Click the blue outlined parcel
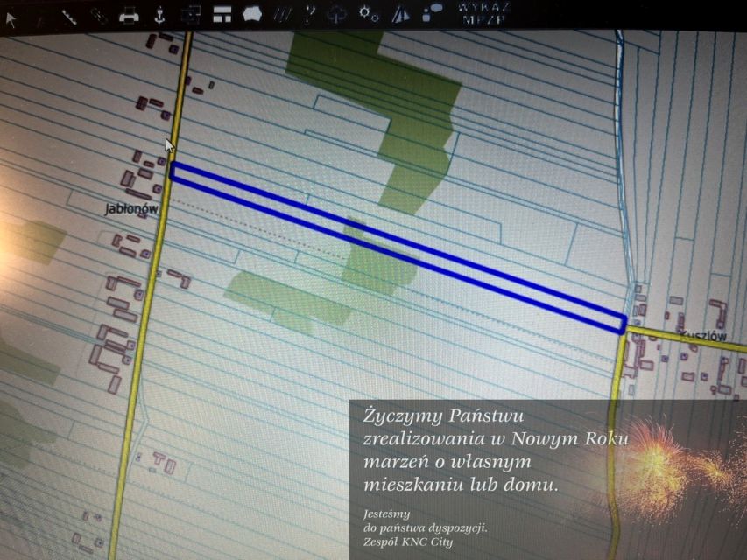The width and height of the screenshot is (747, 560). tap(394, 242)
